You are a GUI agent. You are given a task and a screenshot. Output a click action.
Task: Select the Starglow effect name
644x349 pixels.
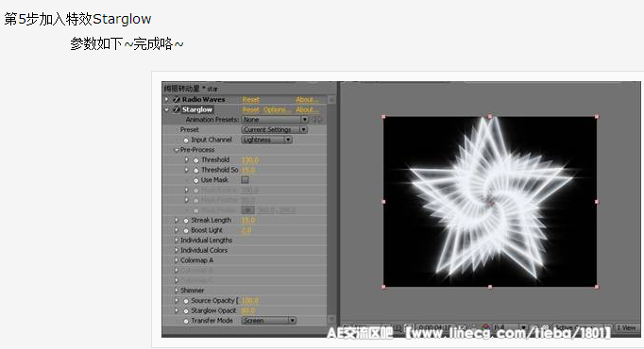197,109
